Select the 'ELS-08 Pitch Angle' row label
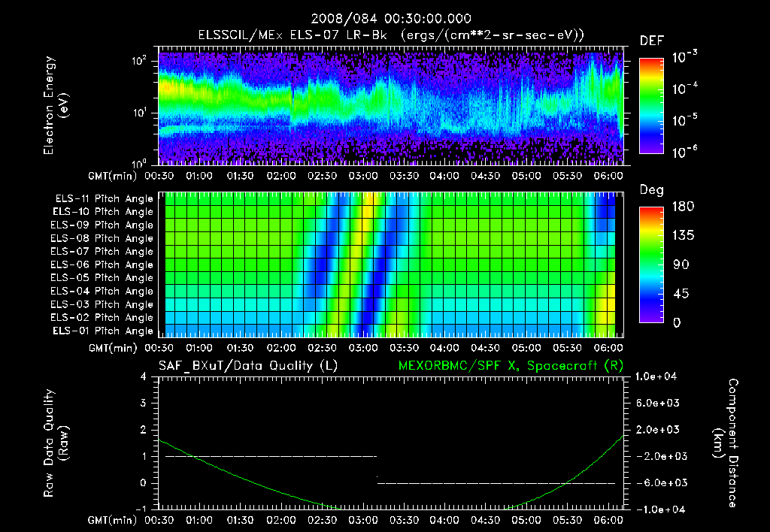 coord(102,238)
